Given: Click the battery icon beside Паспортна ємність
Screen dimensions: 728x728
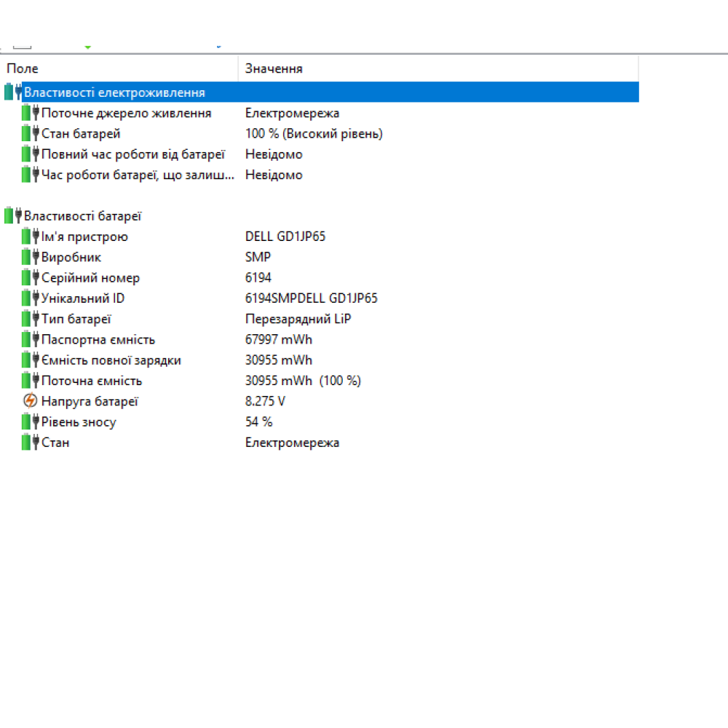Looking at the screenshot, I should [x=30, y=340].
